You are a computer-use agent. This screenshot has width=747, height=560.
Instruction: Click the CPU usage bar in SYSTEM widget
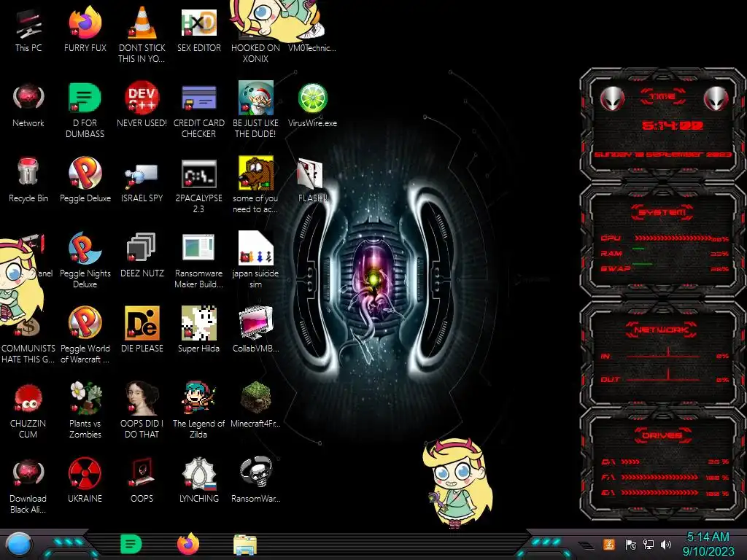(673, 238)
